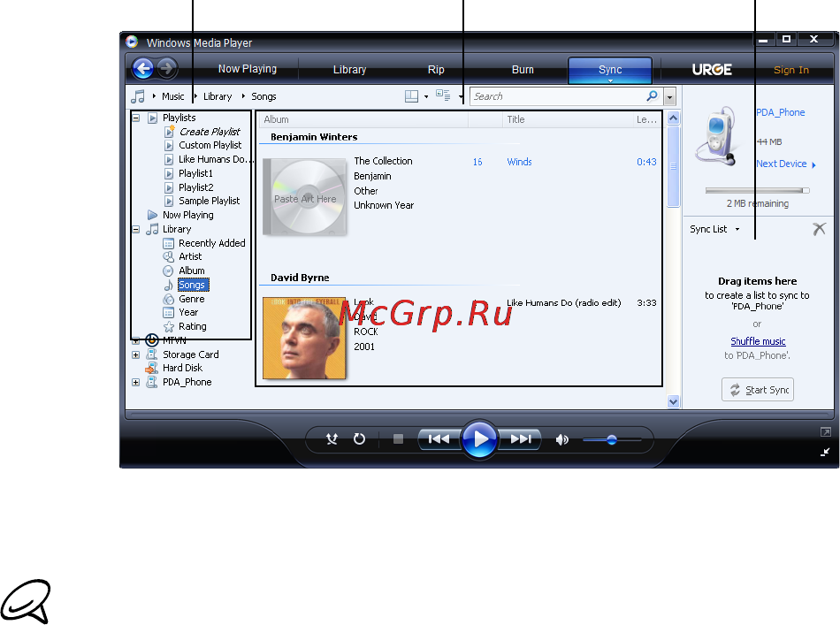Click Library in the breadcrumb path
Screen dimensions: 840x625
tap(218, 96)
